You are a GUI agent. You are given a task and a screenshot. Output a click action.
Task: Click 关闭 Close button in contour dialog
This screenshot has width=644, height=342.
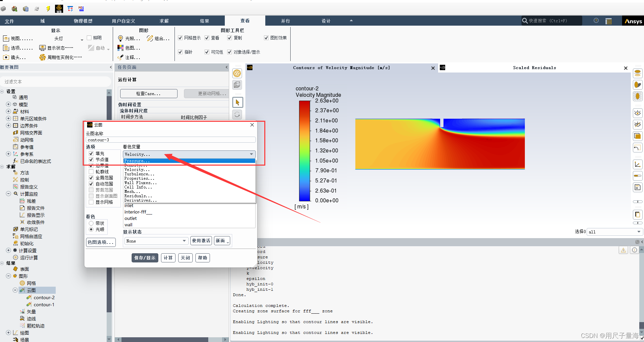point(185,258)
